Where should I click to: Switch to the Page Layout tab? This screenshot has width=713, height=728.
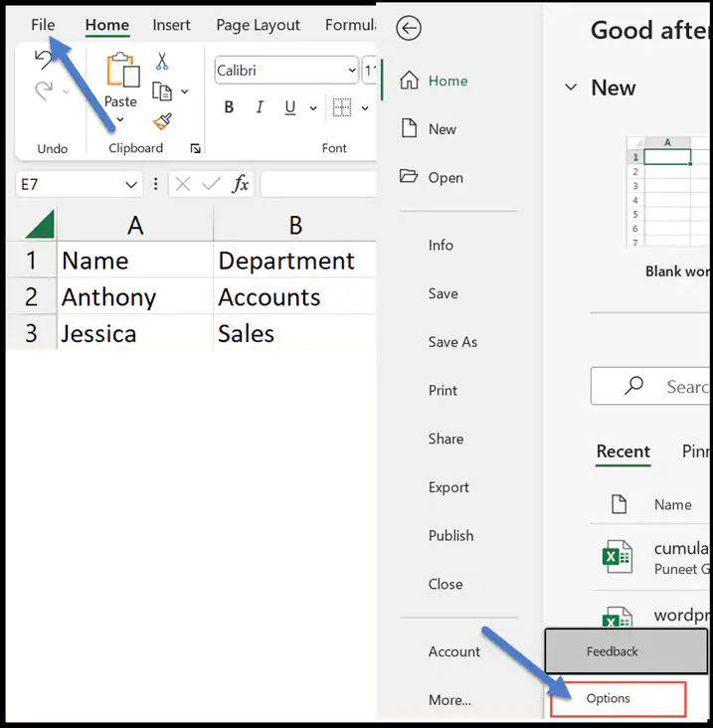(x=259, y=25)
